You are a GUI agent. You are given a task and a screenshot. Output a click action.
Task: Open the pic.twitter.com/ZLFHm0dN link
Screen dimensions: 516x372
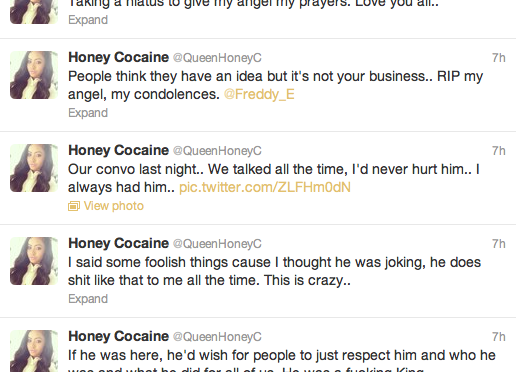[x=265, y=187]
